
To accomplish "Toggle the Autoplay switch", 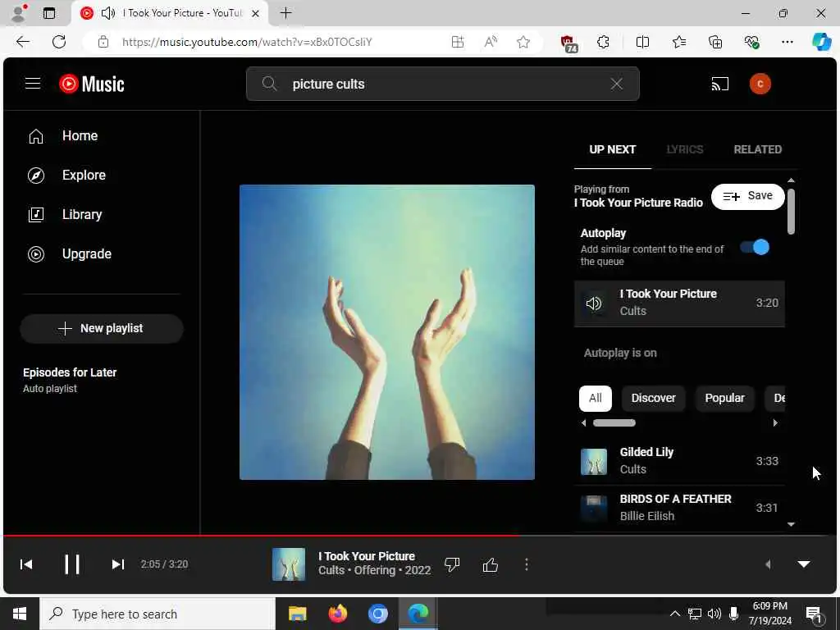I will coord(755,247).
